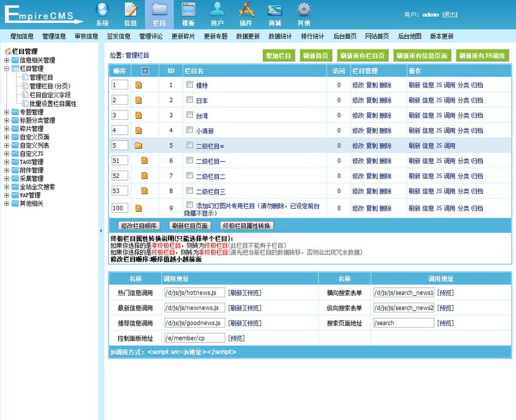The width and height of the screenshot is (516, 420).
Task: Click the page icon for 台湾 row
Action: (139, 116)
